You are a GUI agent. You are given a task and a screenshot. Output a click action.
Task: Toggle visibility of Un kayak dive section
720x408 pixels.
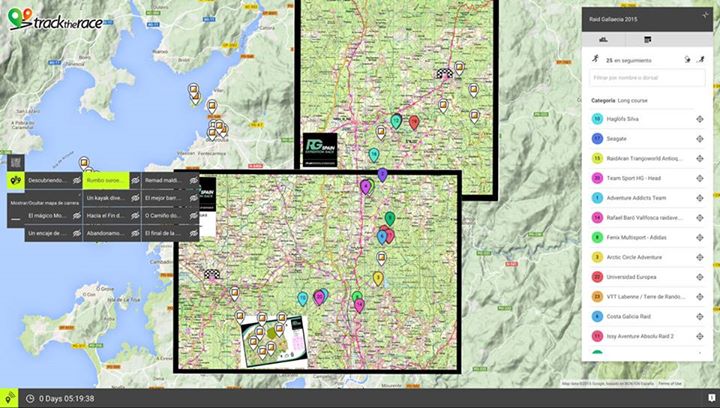point(135,198)
